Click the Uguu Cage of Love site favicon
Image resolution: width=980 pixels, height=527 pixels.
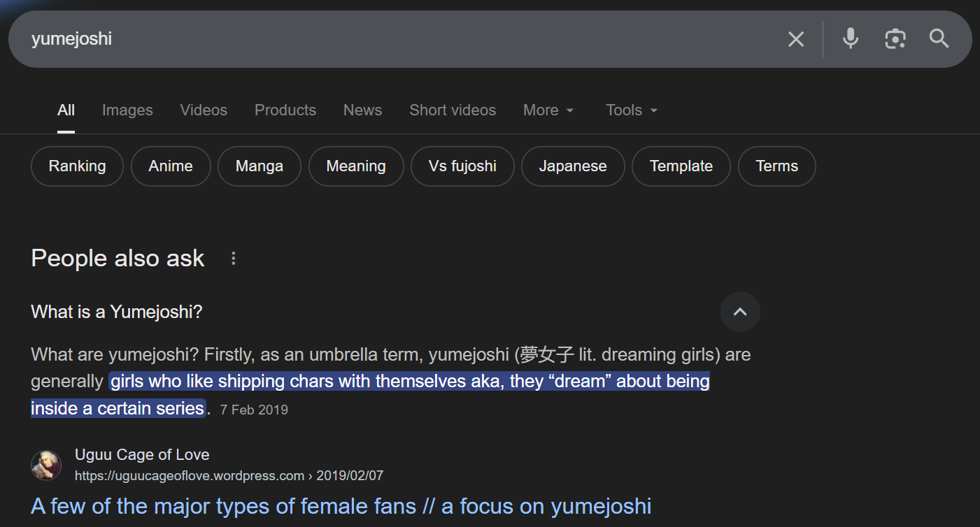46,465
